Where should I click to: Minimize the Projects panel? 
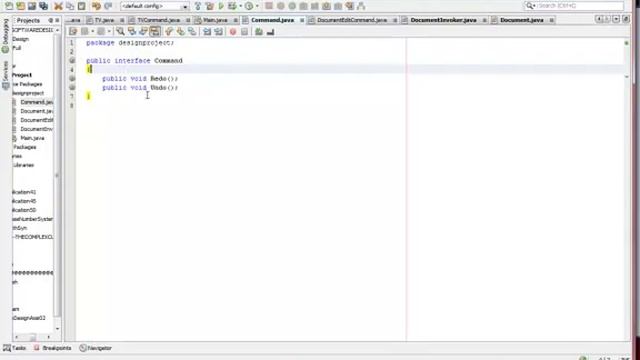(x=51, y=20)
